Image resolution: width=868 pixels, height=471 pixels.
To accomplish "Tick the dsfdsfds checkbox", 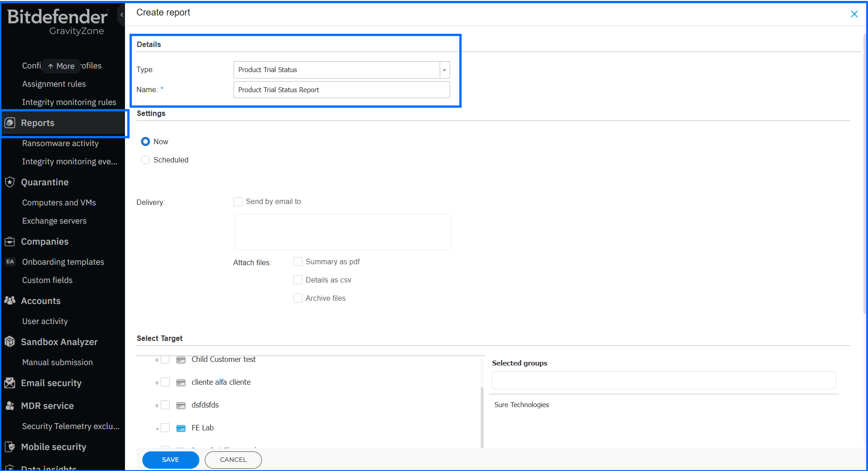I will coord(166,405).
